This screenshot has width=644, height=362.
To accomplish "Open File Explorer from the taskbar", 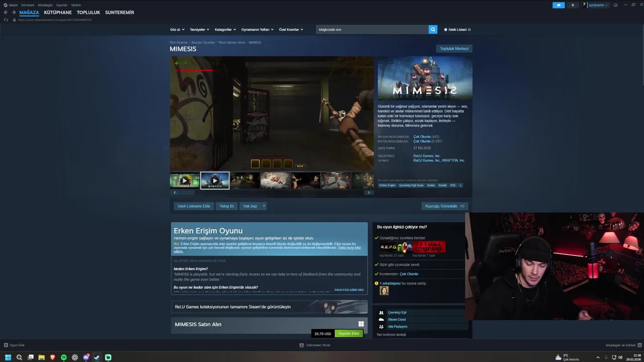I will 41,357.
